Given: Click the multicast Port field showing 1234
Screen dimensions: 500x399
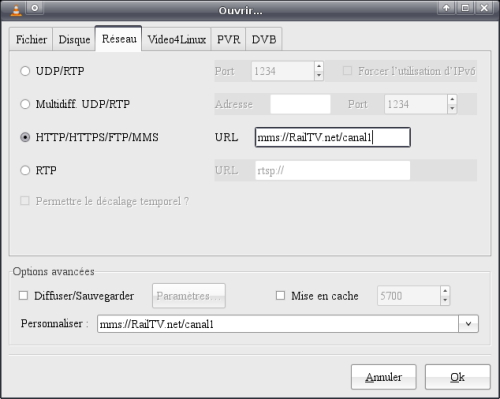Looking at the screenshot, I should 416,104.
